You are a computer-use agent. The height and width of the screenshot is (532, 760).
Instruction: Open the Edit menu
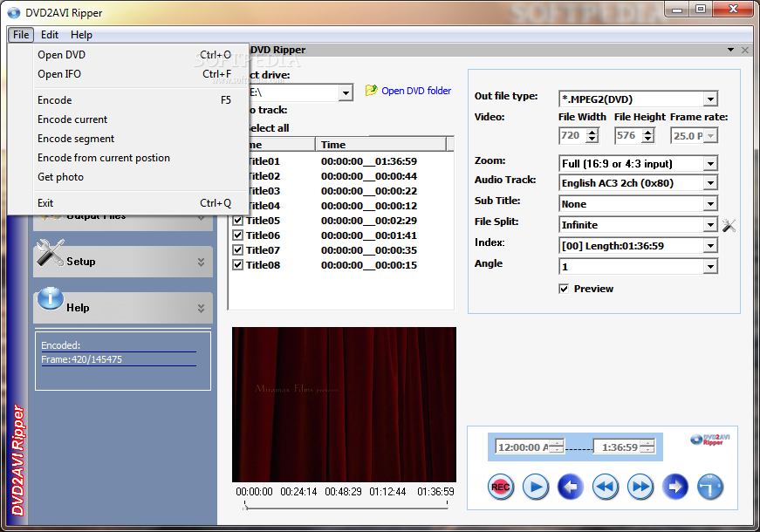[x=50, y=35]
